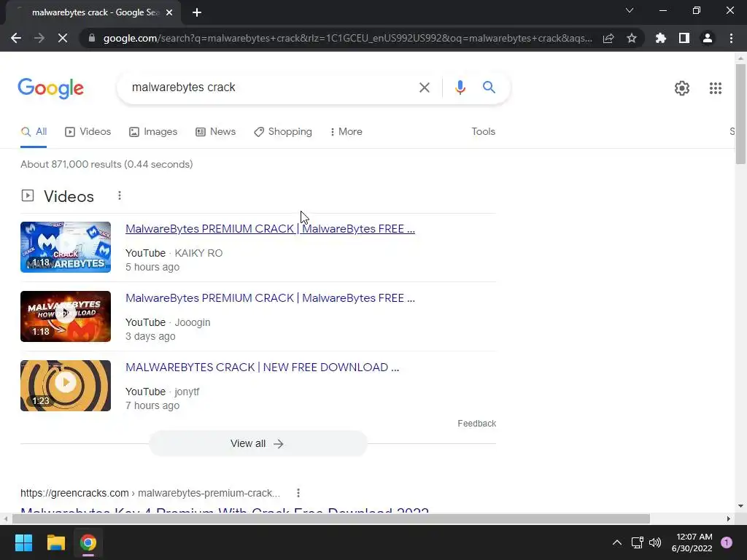Open Google quick settings gear
Screen dimensions: 747x560
[682, 88]
